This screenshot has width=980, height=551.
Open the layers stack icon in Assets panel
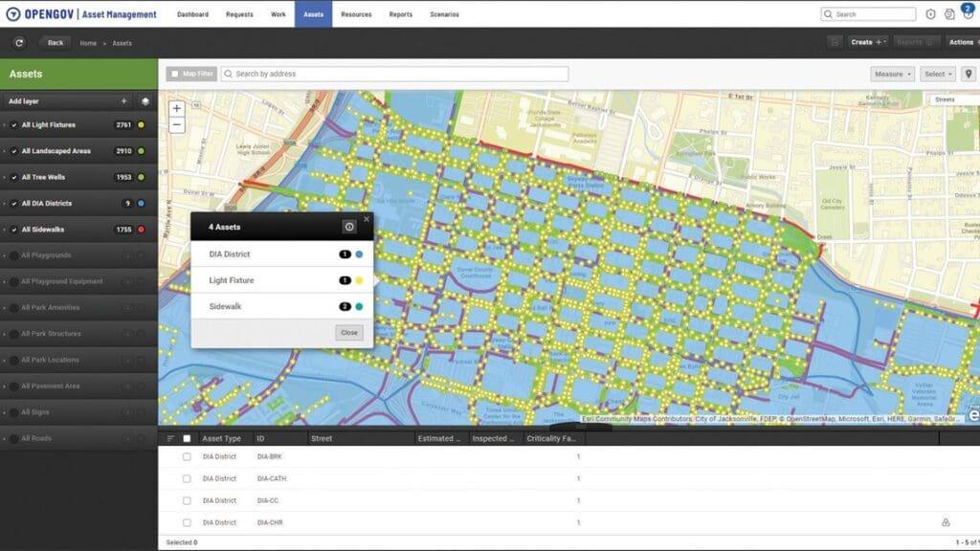click(145, 101)
